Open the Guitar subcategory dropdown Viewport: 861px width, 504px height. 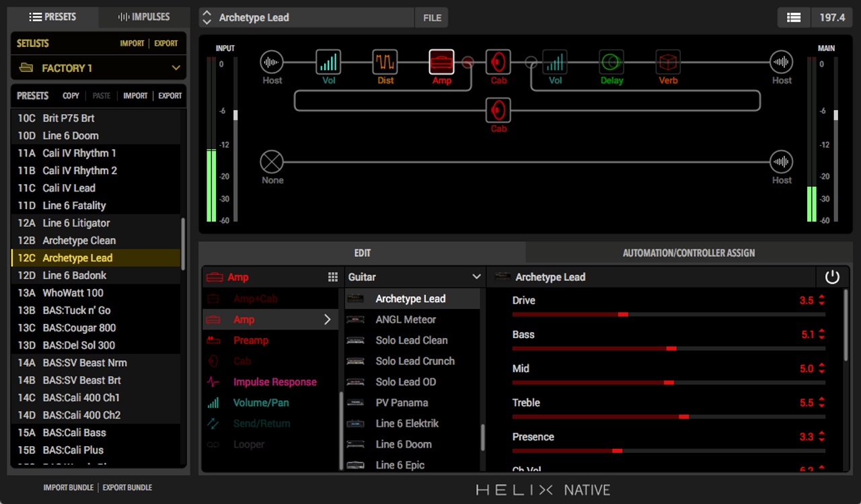(414, 277)
